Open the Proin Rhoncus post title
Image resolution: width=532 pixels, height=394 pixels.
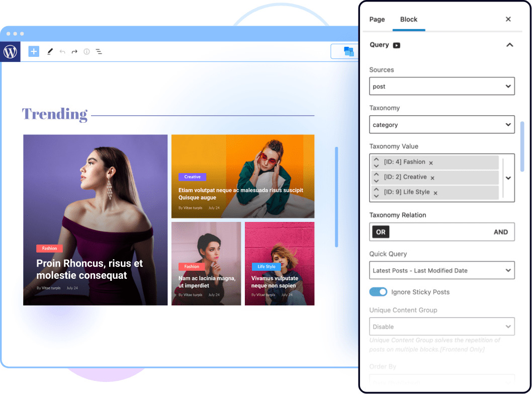90,269
